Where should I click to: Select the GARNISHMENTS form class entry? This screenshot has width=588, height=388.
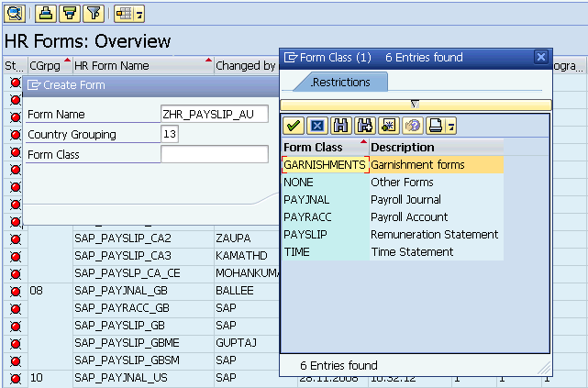coord(325,165)
